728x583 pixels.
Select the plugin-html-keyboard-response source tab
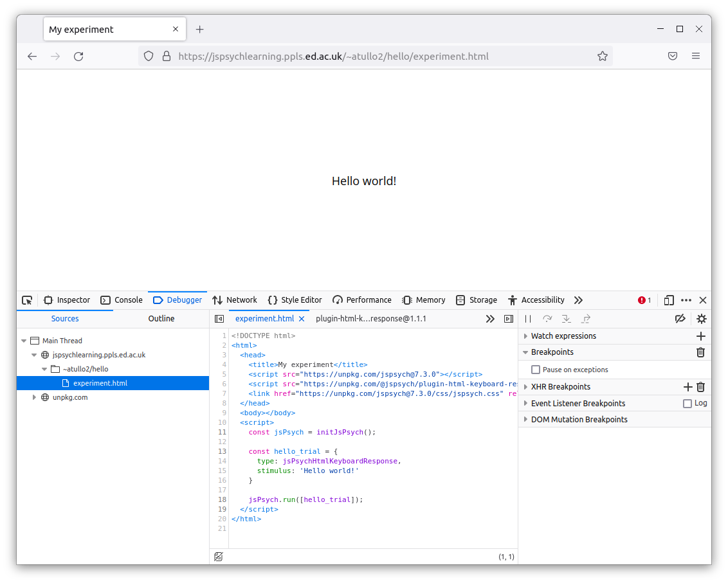(371, 319)
